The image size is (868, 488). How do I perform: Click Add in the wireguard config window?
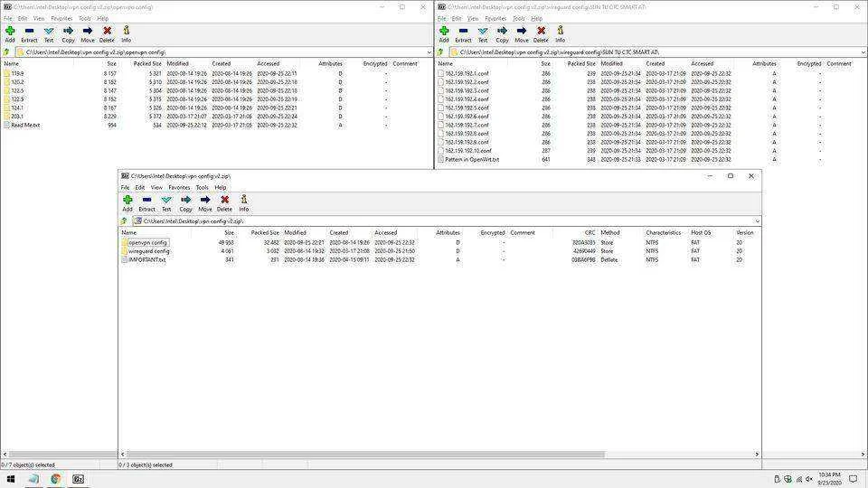[444, 33]
